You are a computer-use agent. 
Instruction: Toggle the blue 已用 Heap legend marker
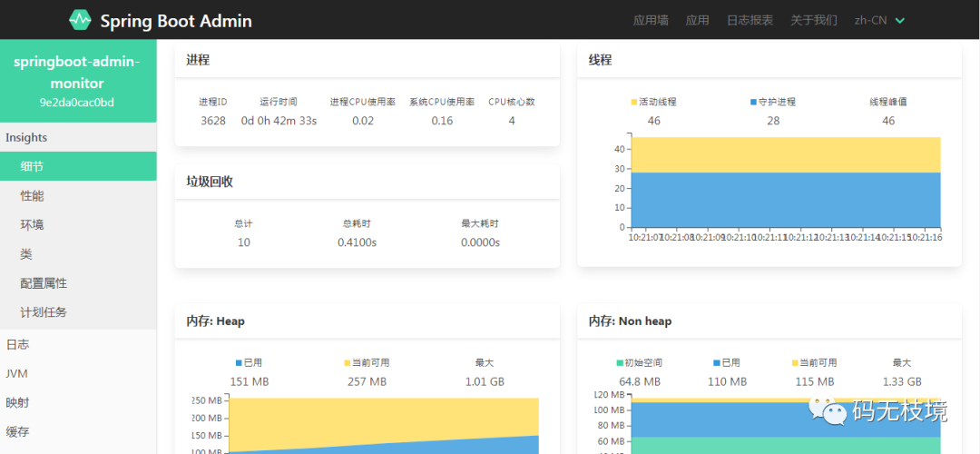(239, 363)
